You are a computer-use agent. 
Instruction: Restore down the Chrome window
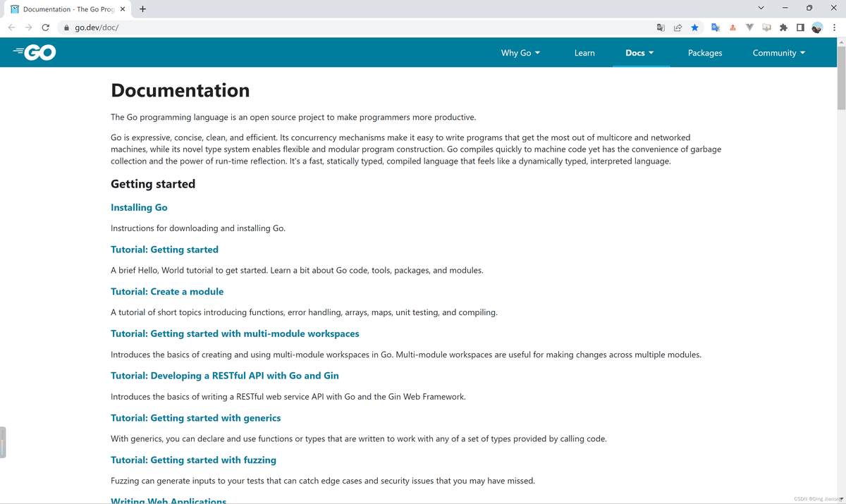coord(809,8)
